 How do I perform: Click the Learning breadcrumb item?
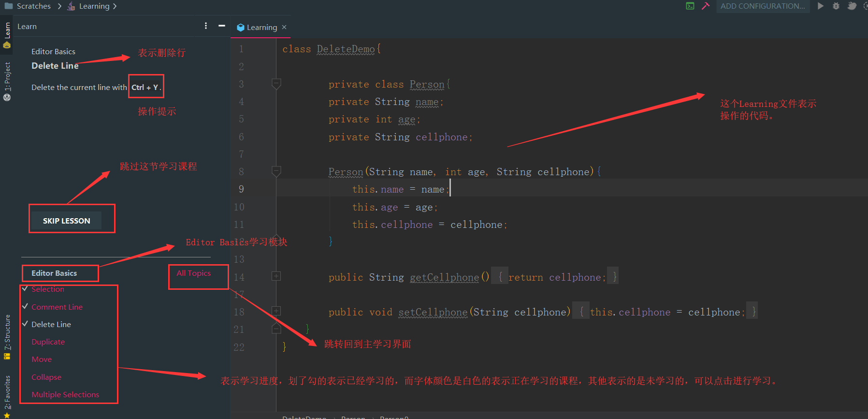(94, 6)
